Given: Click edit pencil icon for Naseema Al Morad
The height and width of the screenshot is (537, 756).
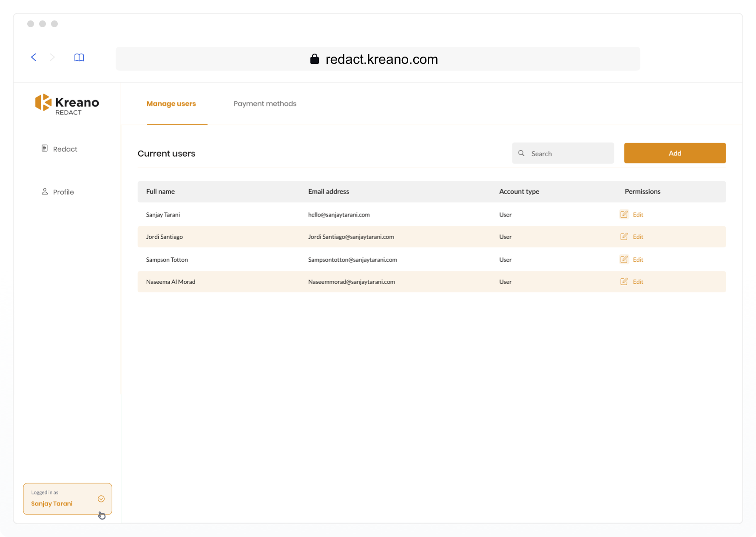Looking at the screenshot, I should pyautogui.click(x=624, y=282).
